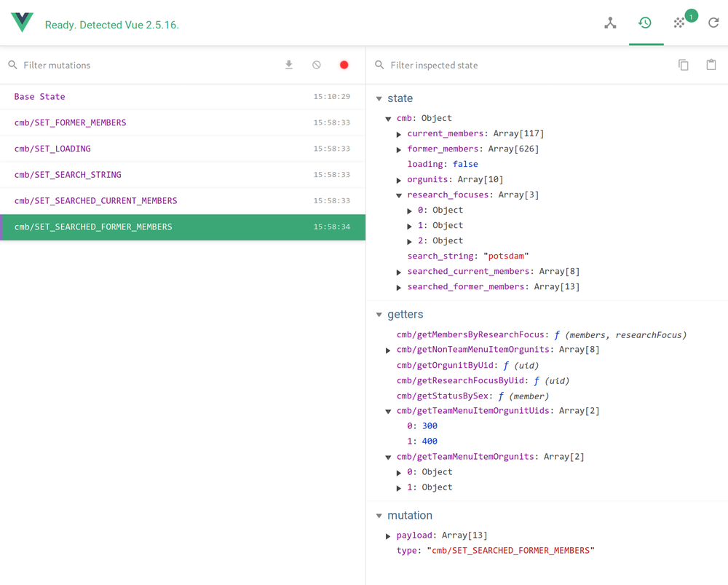The width and height of the screenshot is (728, 585).
Task: Open the Components tab icon
Action: 610,23
